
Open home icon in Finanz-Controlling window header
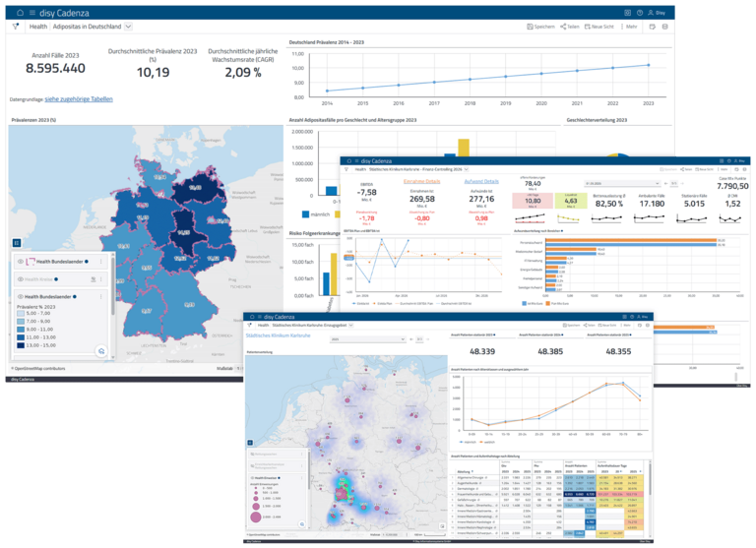tap(349, 161)
